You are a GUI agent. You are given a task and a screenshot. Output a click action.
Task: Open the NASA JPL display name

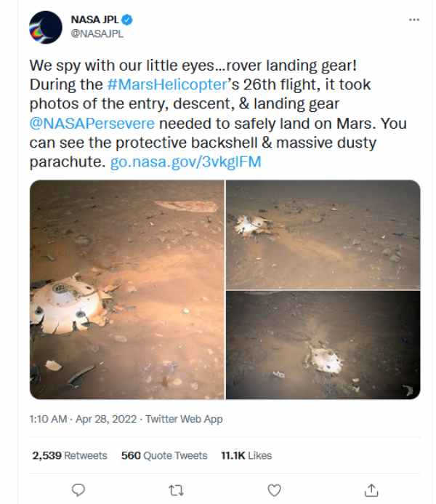coord(94,20)
